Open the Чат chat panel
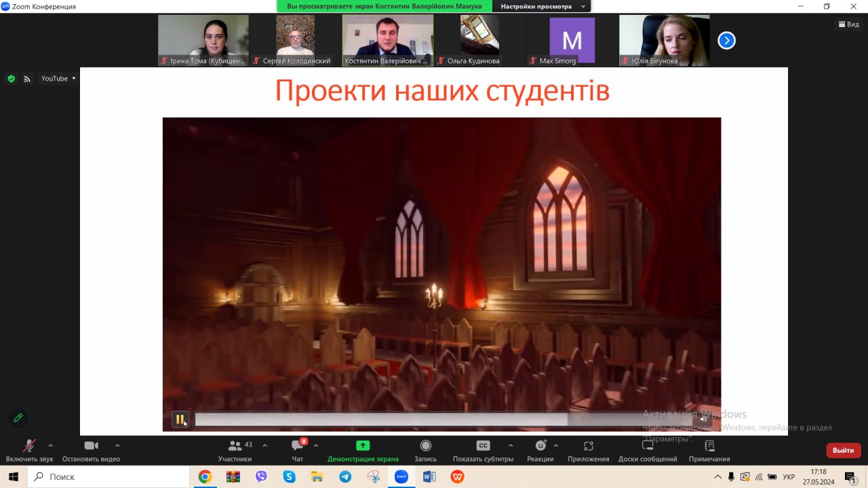 [x=298, y=450]
